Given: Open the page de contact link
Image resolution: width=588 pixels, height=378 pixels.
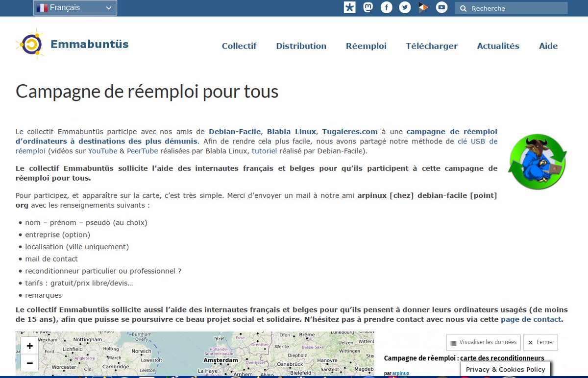Looking at the screenshot, I should coord(531,319).
